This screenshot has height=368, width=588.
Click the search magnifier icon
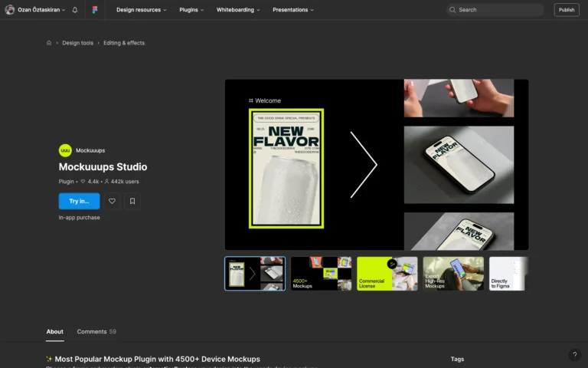[x=452, y=10]
